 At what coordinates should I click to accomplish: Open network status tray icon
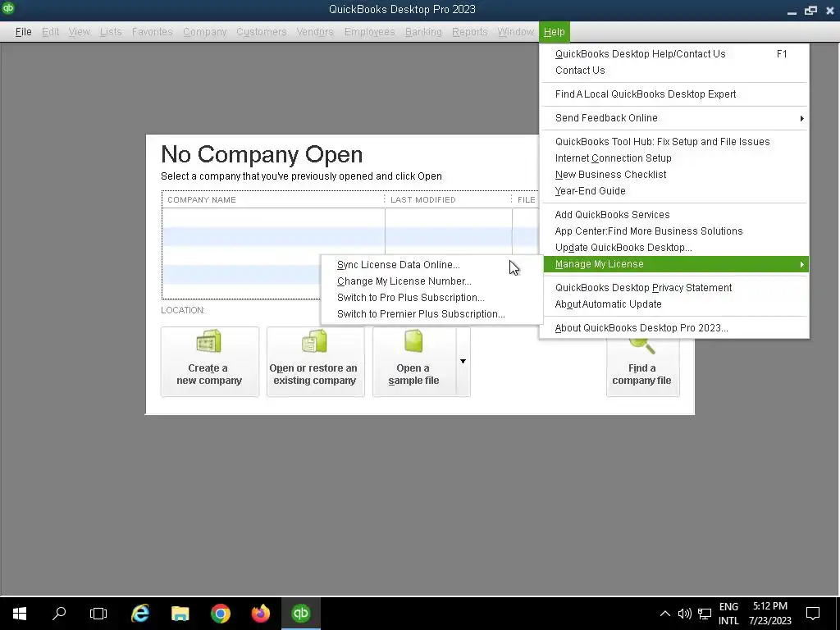(x=705, y=614)
